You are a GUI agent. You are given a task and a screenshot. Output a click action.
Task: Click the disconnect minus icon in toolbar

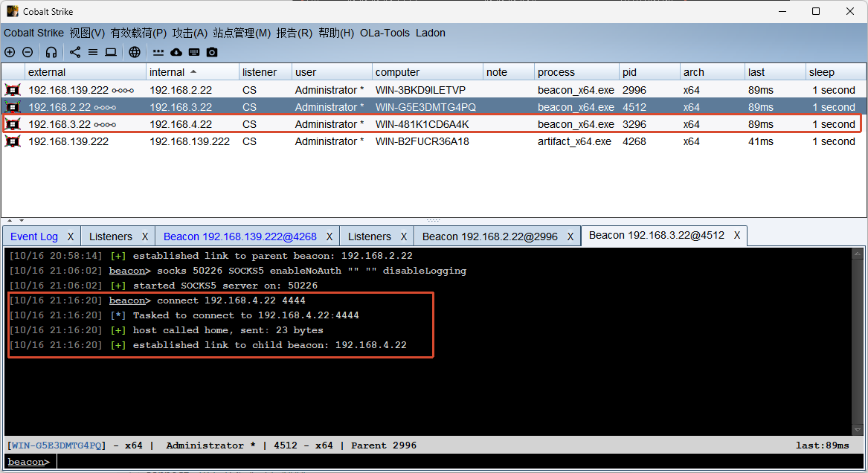[x=28, y=52]
